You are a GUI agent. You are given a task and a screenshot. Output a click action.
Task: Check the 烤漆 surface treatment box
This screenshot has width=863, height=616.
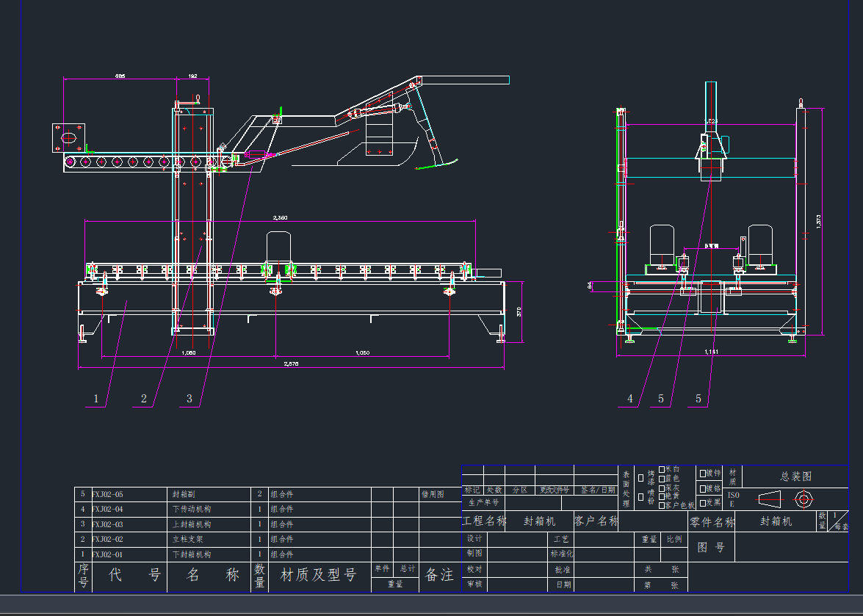click(x=641, y=477)
